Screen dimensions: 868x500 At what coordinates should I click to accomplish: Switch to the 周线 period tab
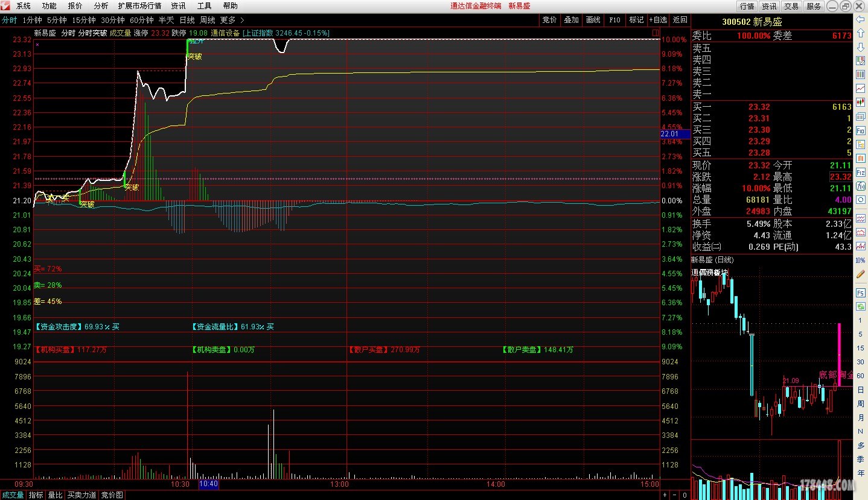click(x=208, y=20)
